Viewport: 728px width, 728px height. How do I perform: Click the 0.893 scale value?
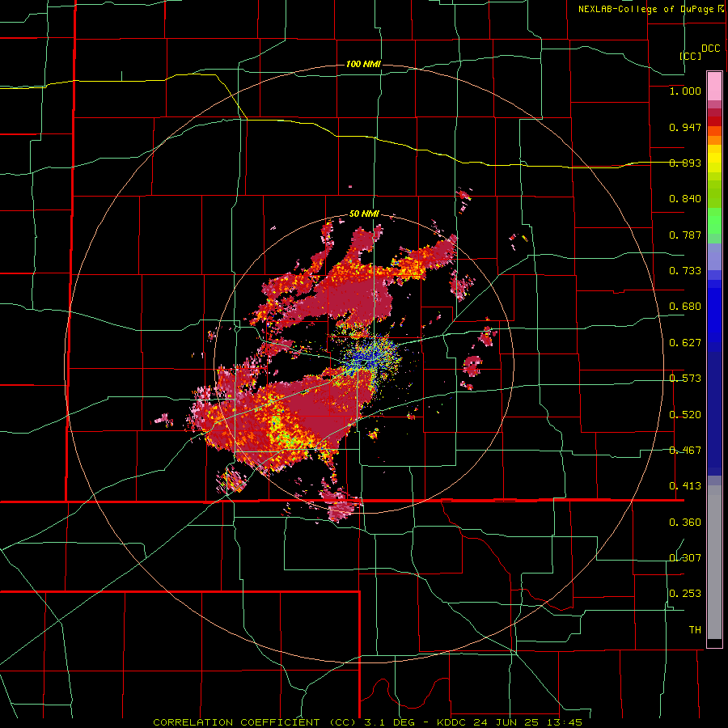point(685,163)
